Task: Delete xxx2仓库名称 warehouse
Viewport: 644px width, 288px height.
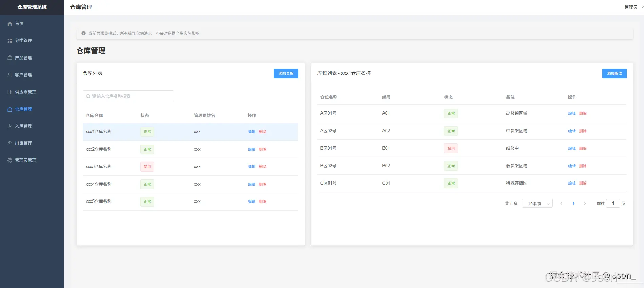Action: coord(263,149)
